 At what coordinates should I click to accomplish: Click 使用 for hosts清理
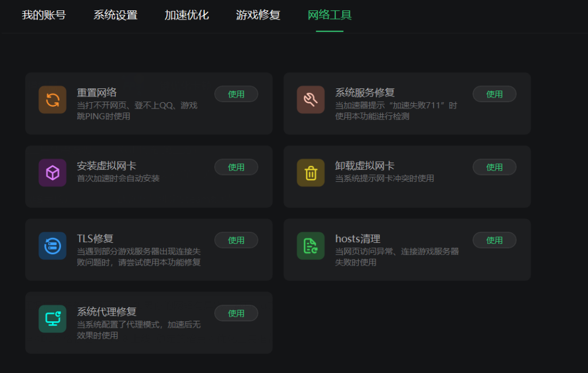[x=494, y=240]
